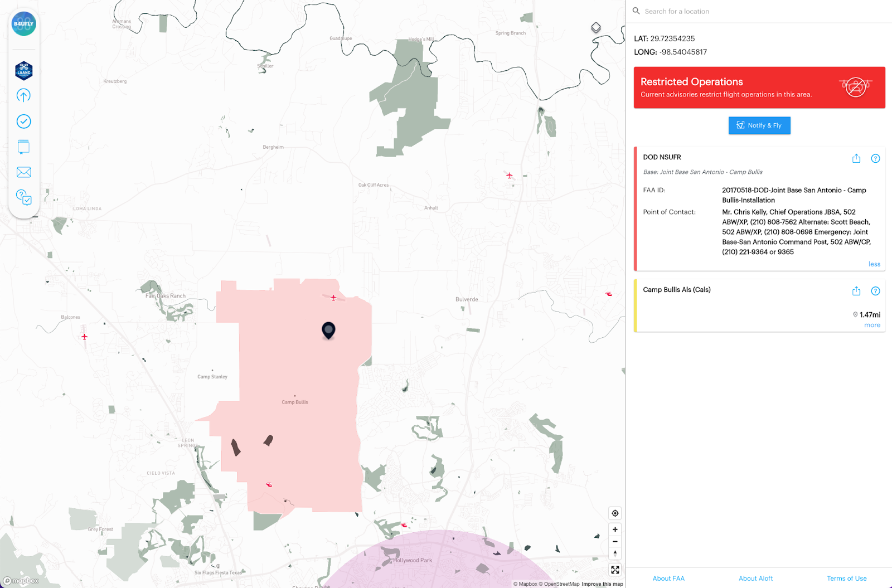Center map on my current location
The image size is (892, 588).
[615, 513]
